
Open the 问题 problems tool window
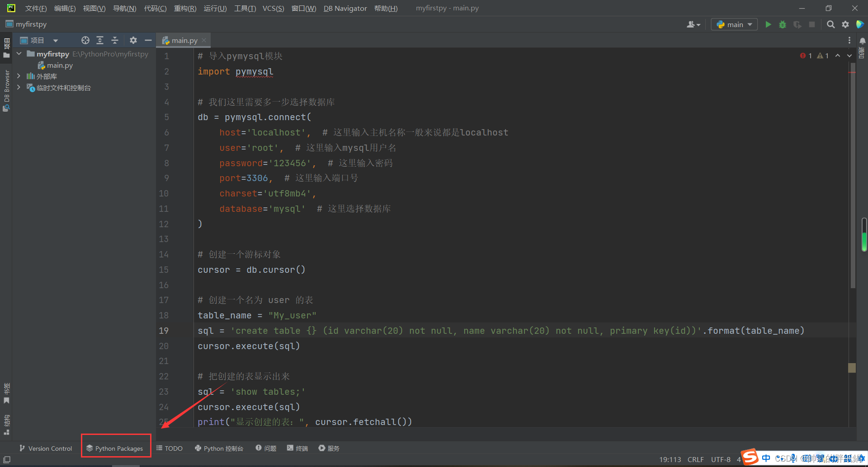266,448
